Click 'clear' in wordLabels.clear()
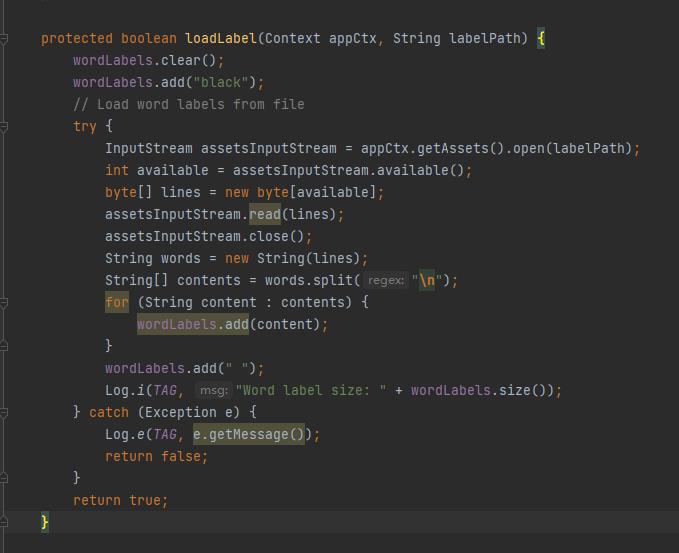 pyautogui.click(x=181, y=60)
